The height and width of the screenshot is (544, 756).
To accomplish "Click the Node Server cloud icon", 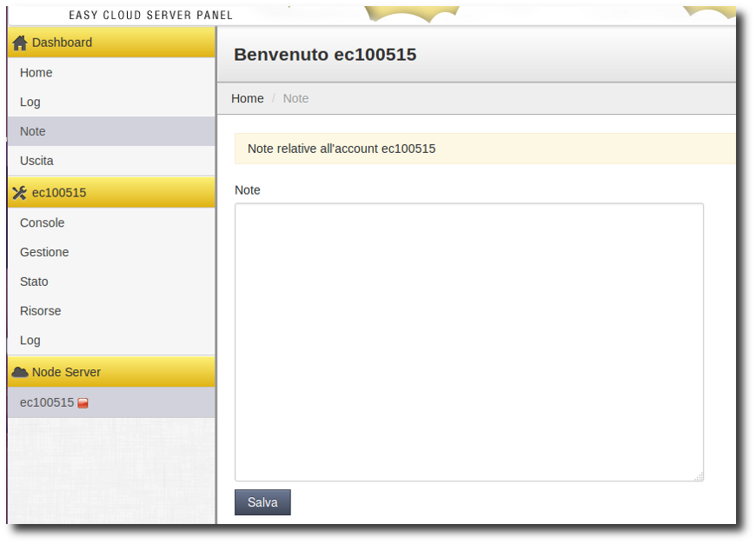I will point(20,372).
